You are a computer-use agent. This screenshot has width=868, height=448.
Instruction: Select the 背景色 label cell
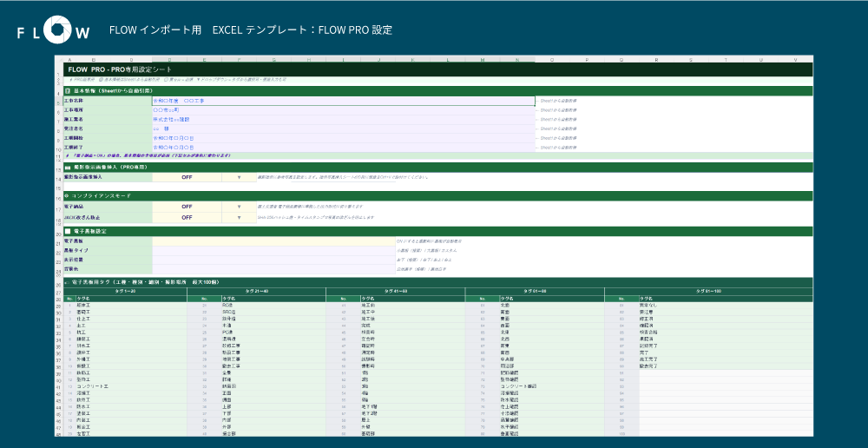tap(108, 269)
